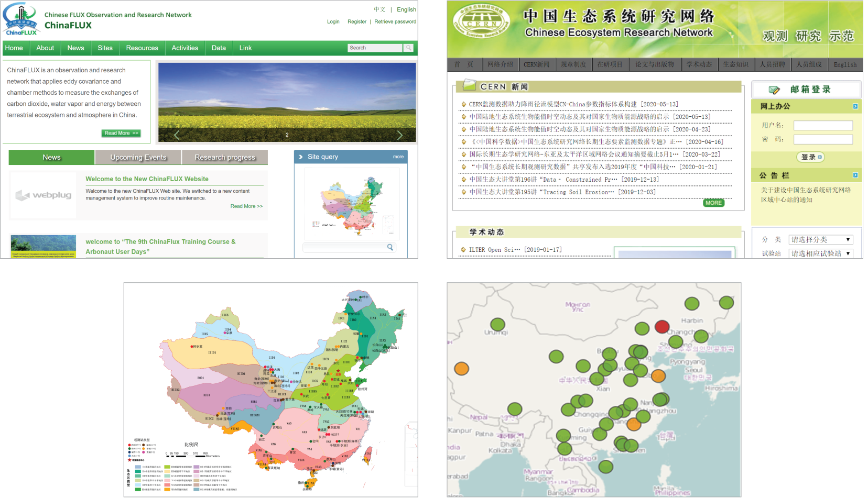868x498 pixels.
Task: Click the green marker above Urumqi
Action: coord(497,325)
